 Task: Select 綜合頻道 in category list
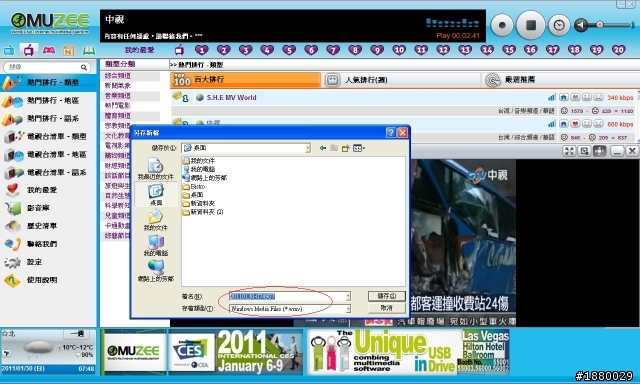(x=118, y=76)
